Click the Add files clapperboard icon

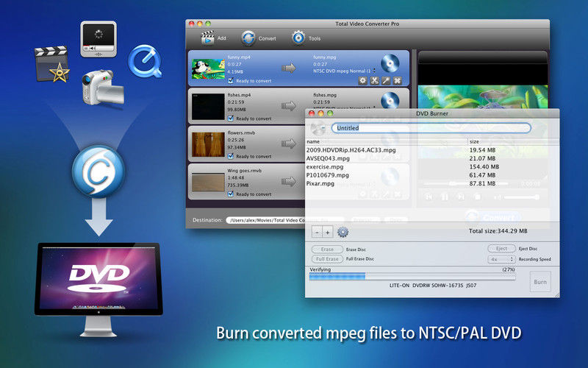coord(207,38)
